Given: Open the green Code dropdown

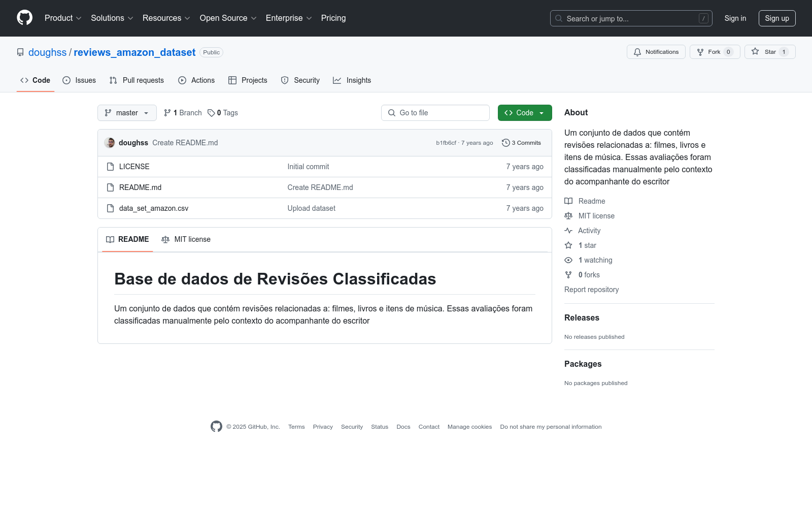Looking at the screenshot, I should tap(525, 113).
